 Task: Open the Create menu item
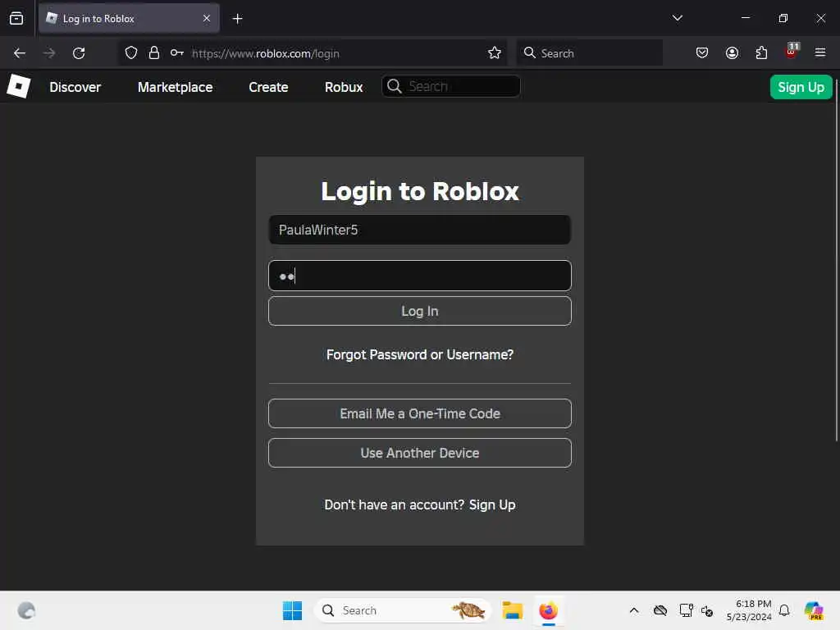coord(268,87)
